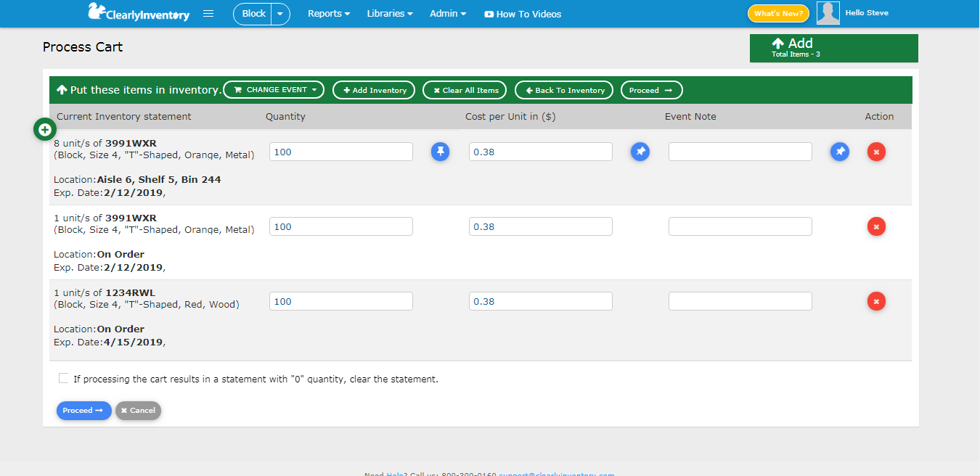Click the What's New button
This screenshot has height=476, width=980.
[x=777, y=13]
